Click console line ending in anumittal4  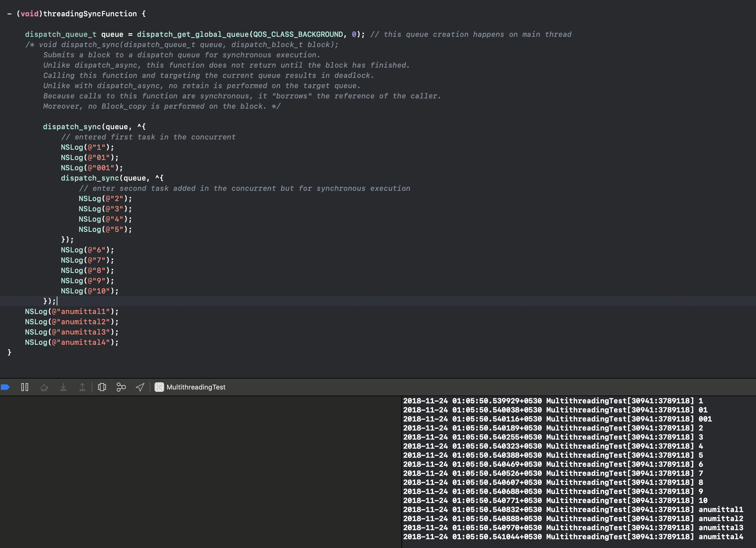573,537
